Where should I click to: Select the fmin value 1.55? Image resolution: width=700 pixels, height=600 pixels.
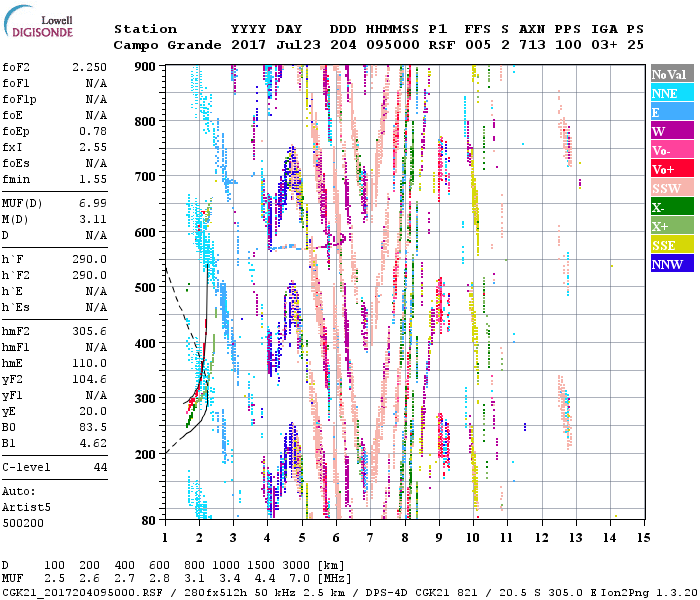point(92,178)
